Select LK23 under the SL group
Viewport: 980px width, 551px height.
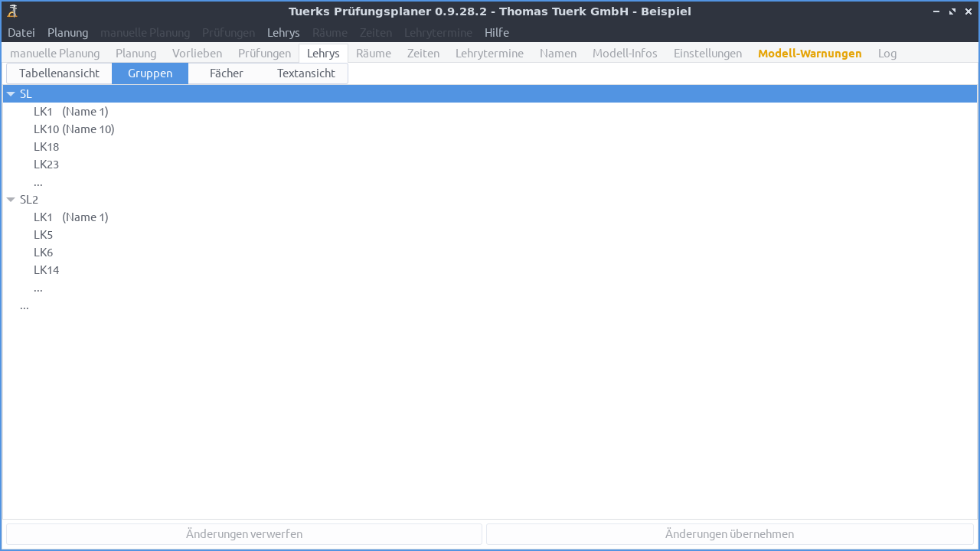pos(46,164)
